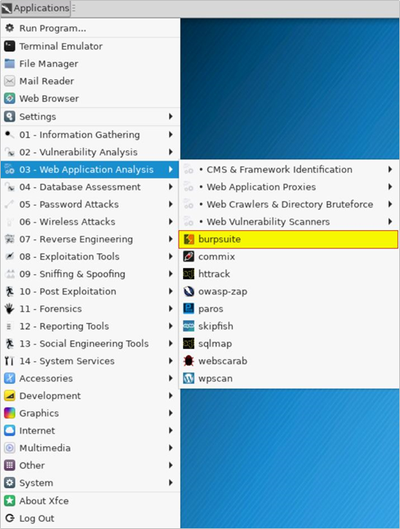Viewport: 400px width, 529px height.
Task: Click the httrack icon
Action: click(x=189, y=274)
